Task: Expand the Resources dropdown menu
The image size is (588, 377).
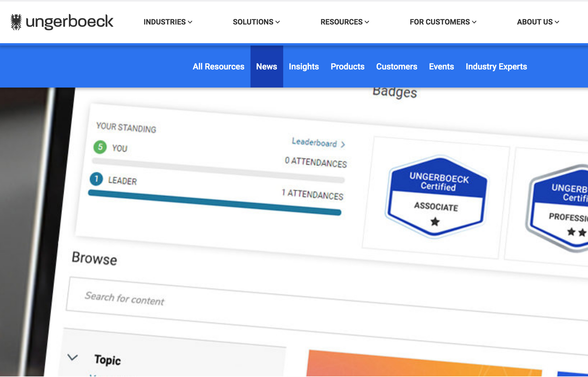Action: tap(345, 22)
